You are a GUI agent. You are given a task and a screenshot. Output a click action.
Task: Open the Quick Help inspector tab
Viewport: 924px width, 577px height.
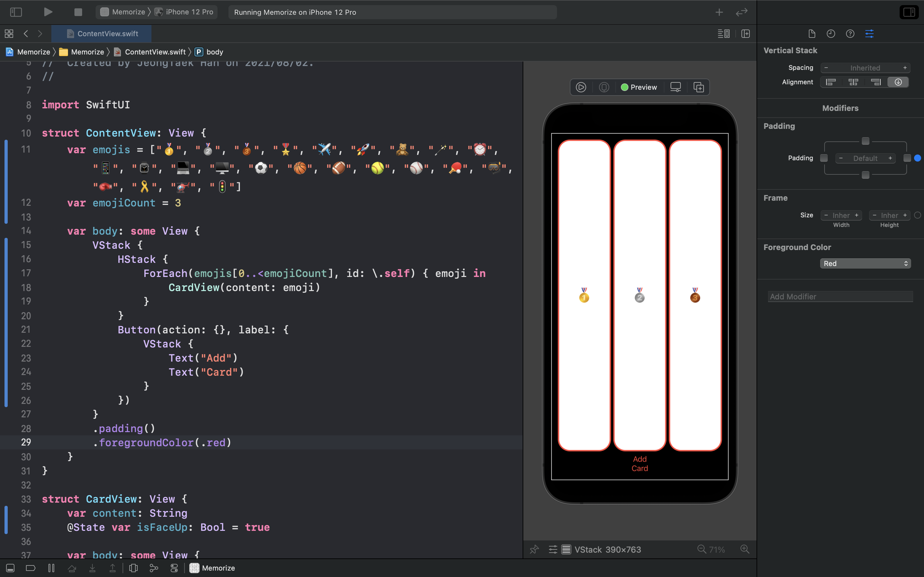click(x=850, y=34)
